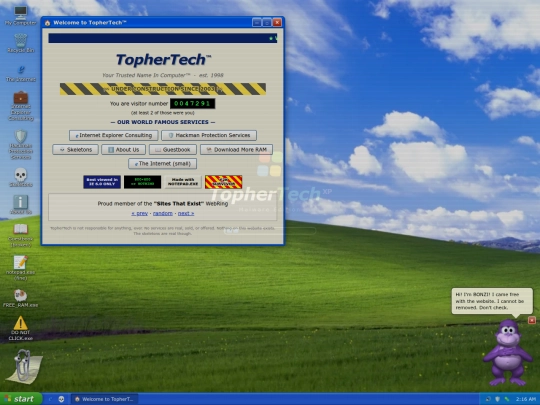The image size is (540, 405).
Task: Follow the webring next link
Action: pos(186,214)
